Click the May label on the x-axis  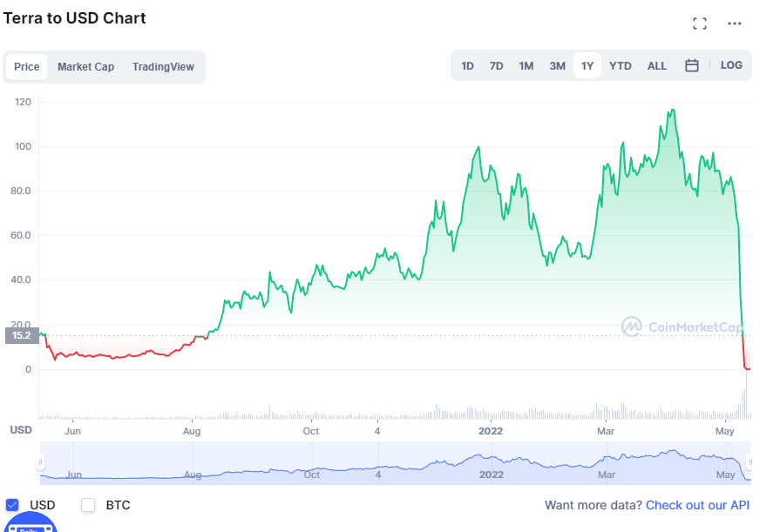click(x=725, y=431)
